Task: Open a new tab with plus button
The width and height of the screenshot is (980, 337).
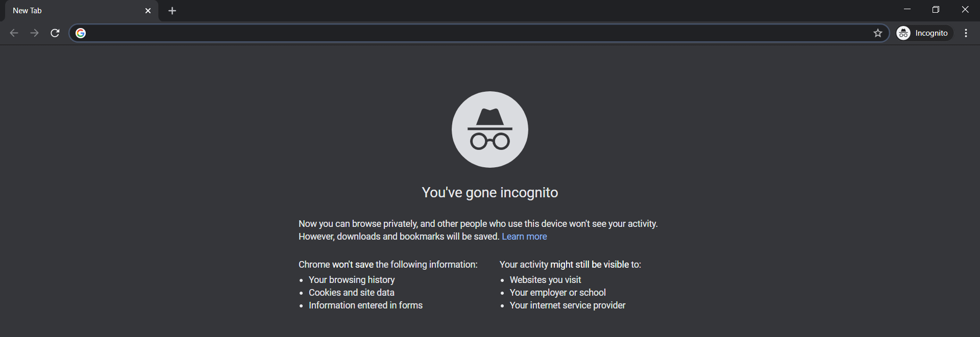Action: (x=173, y=11)
